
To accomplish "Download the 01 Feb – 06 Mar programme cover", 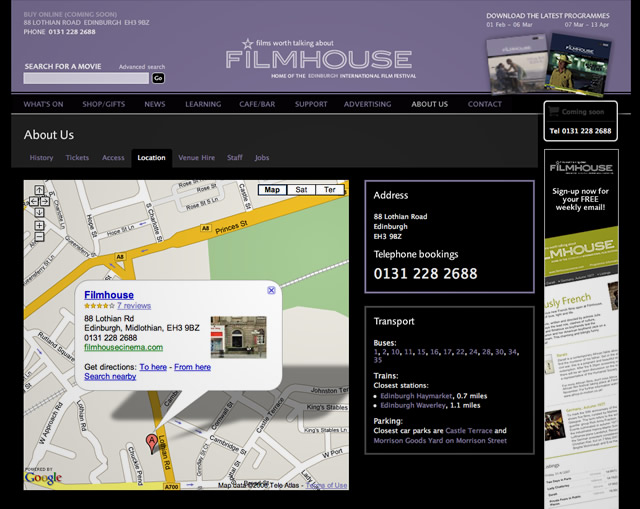I will [x=516, y=64].
